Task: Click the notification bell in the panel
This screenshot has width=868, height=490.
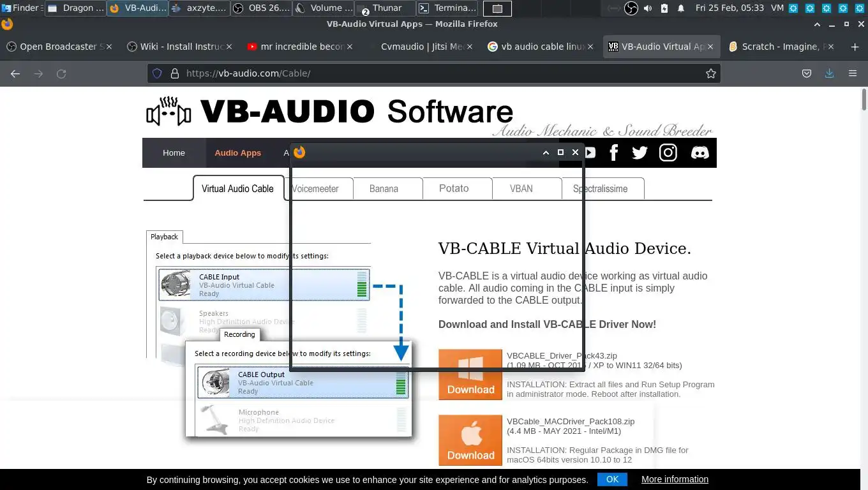Action: coord(681,8)
